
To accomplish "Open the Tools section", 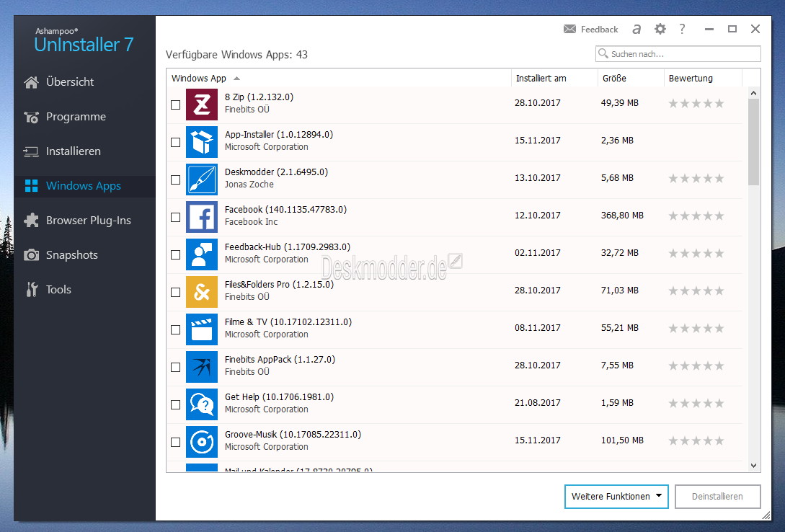I will tap(58, 289).
